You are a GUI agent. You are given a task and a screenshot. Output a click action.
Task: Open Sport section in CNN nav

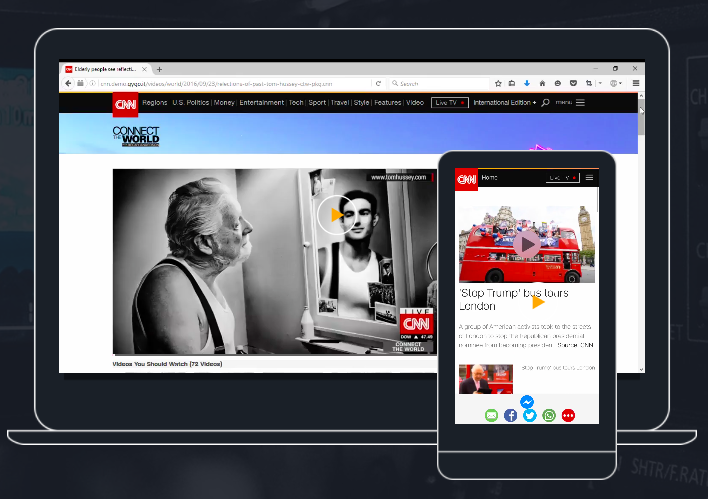[317, 103]
